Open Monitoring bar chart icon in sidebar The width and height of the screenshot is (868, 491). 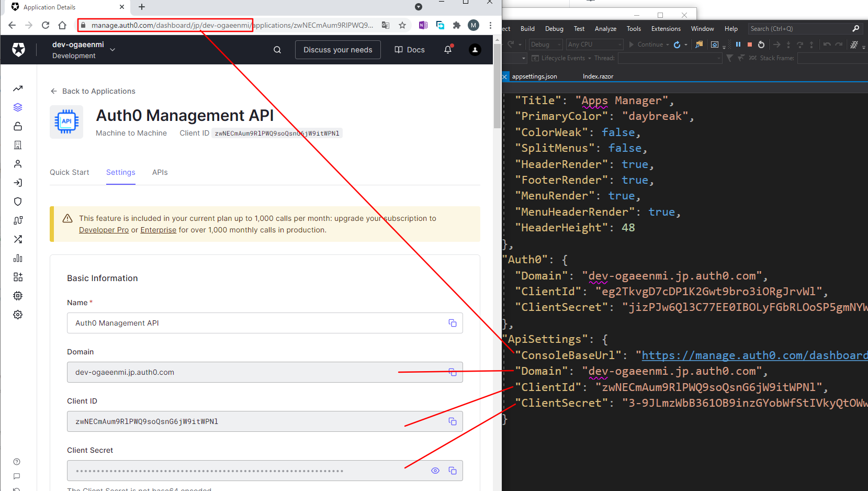point(18,258)
